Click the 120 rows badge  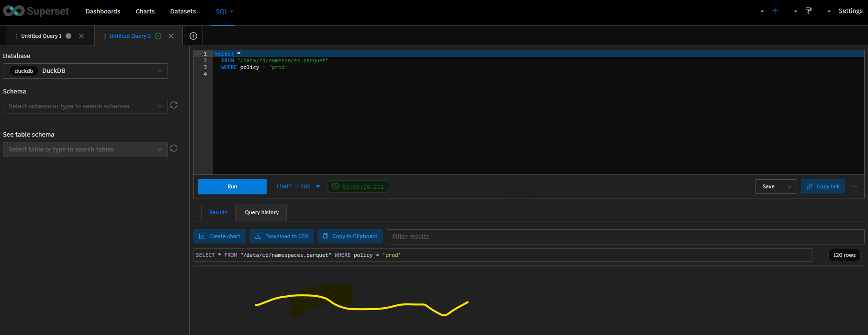click(x=845, y=255)
